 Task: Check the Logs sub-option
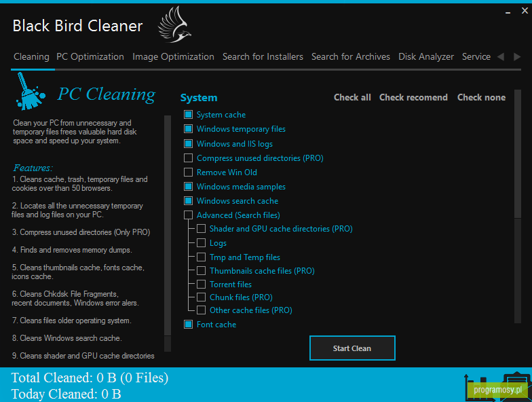[201, 243]
